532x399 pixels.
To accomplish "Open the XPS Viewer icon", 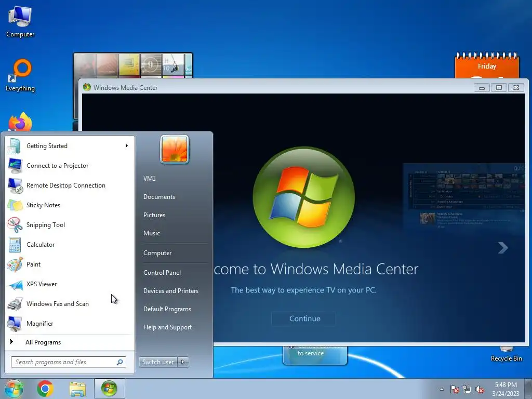I will (15, 285).
